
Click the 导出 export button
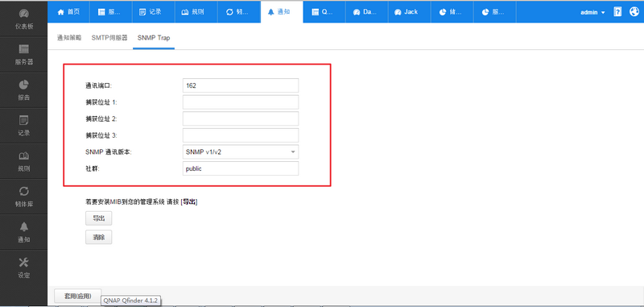[x=98, y=218]
